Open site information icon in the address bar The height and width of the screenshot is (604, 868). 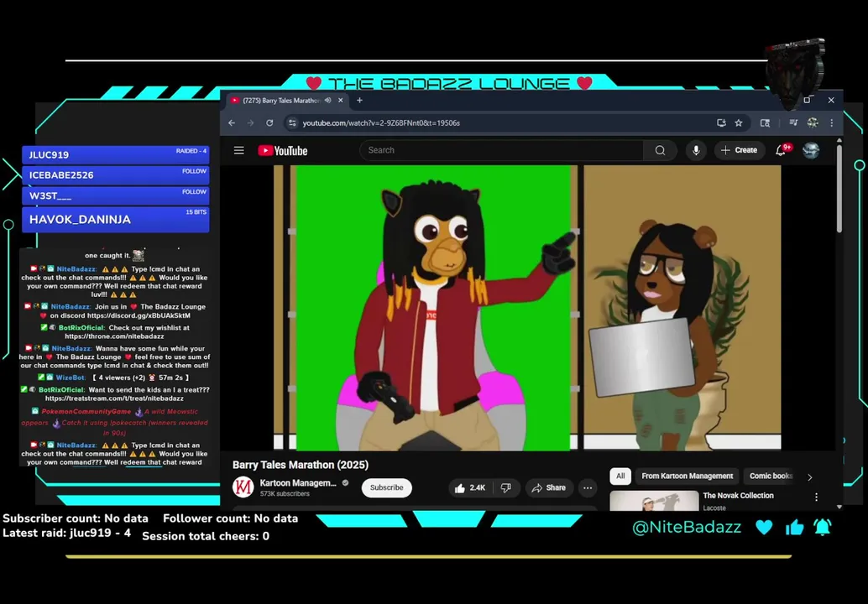coord(292,122)
